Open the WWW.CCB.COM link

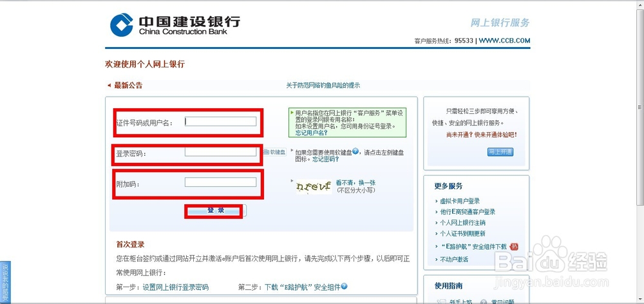point(504,41)
